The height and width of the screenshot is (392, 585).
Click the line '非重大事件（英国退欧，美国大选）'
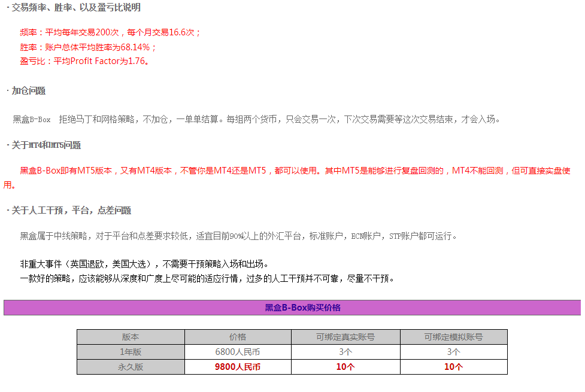pyautogui.click(x=144, y=264)
